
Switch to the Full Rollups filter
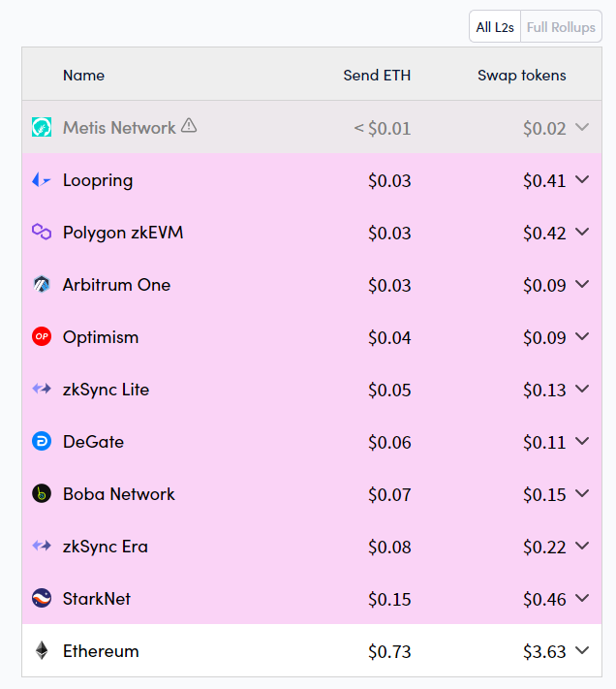(x=561, y=27)
